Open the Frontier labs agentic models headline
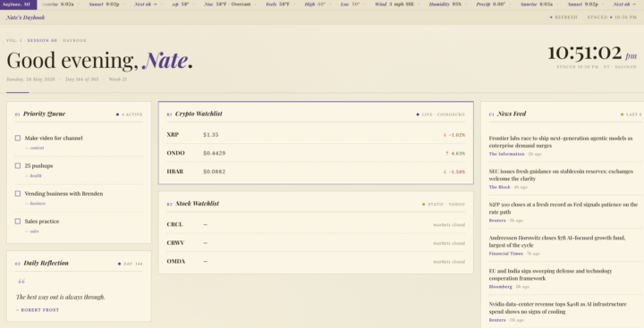The width and height of the screenshot is (644, 328). click(x=561, y=141)
